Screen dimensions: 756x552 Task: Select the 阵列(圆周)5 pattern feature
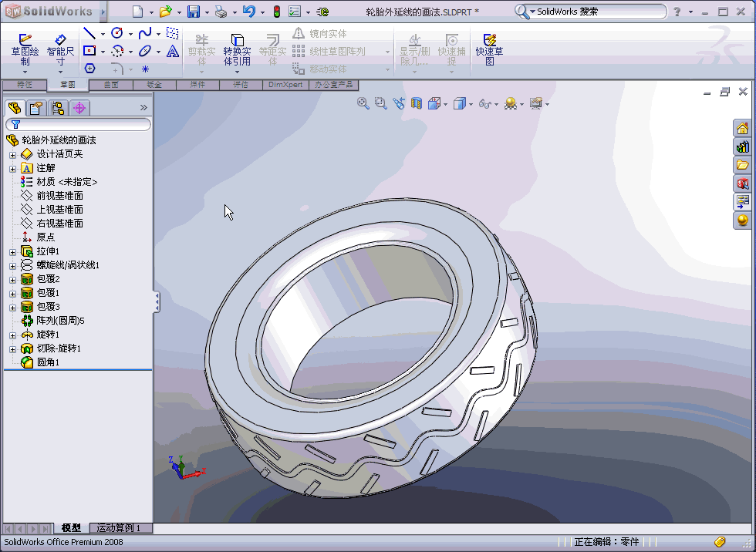point(60,320)
